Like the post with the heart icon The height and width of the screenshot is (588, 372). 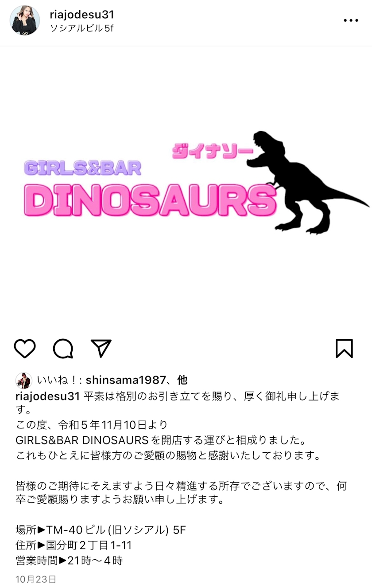click(25, 349)
